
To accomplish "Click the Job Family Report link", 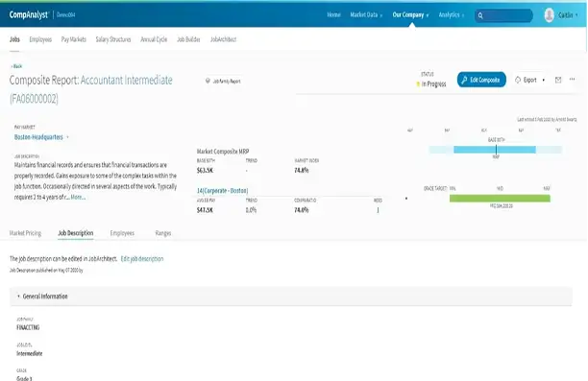I will (227, 82).
